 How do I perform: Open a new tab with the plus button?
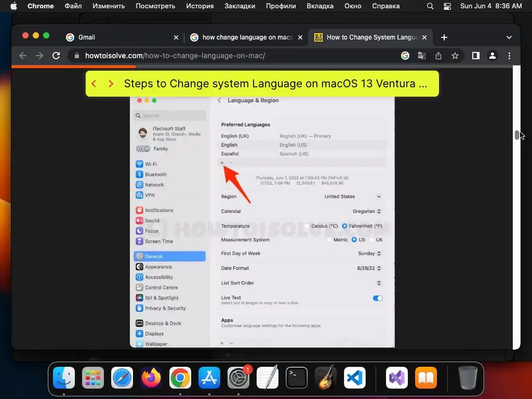tap(444, 37)
